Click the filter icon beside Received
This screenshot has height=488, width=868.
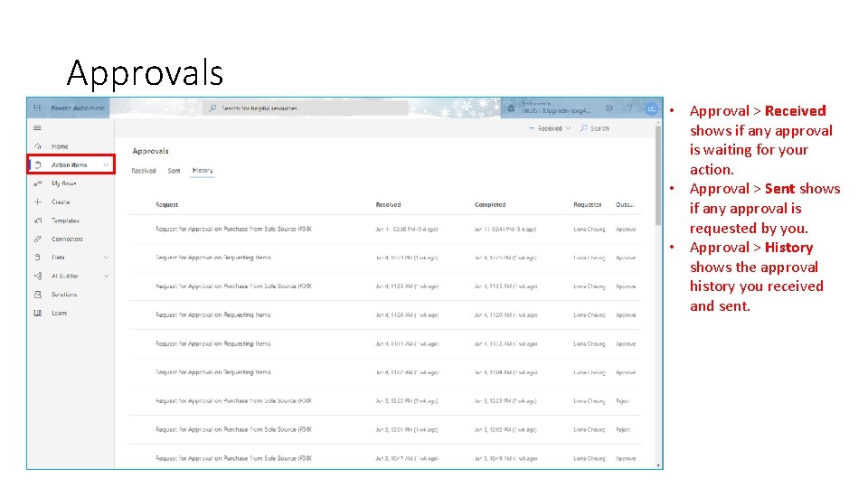pyautogui.click(x=532, y=128)
